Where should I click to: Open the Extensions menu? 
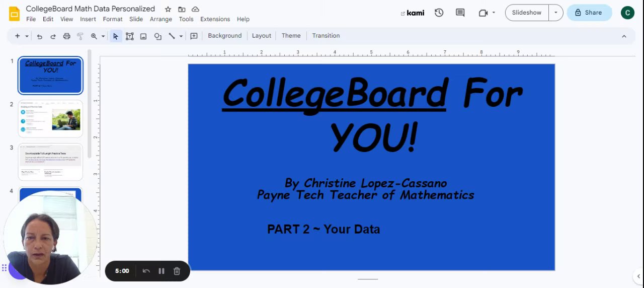[x=215, y=19]
